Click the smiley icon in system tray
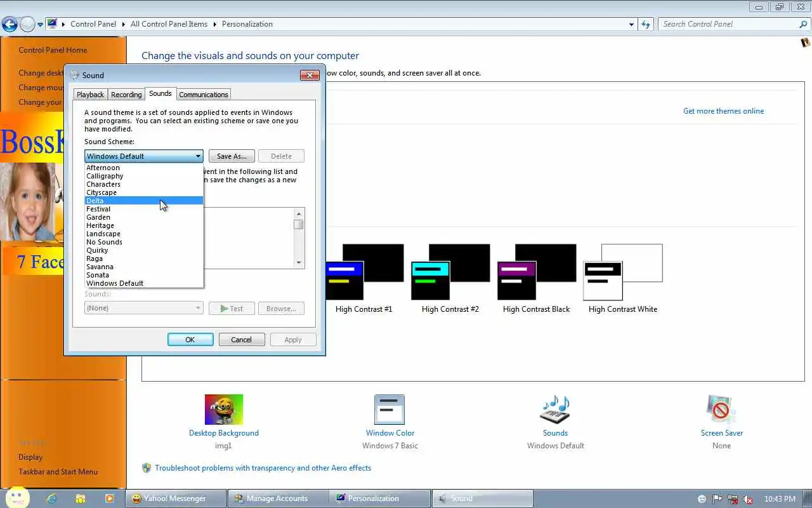This screenshot has width=812, height=508. pos(702,499)
